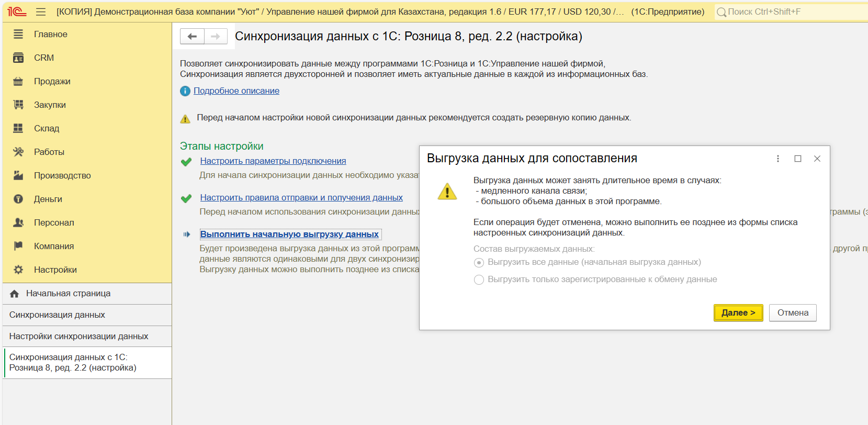Select 'Выгрузить все данные' radio option
This screenshot has height=425, width=868.
[479, 263]
